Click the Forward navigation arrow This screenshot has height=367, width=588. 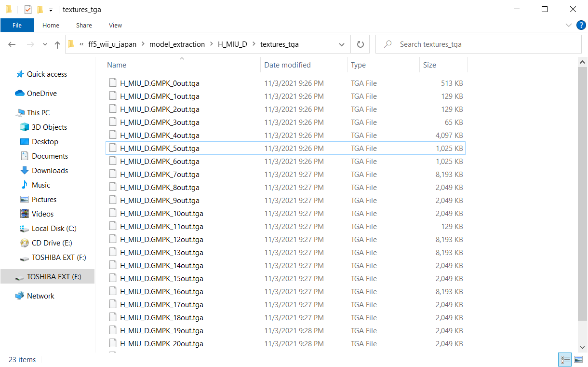point(30,44)
